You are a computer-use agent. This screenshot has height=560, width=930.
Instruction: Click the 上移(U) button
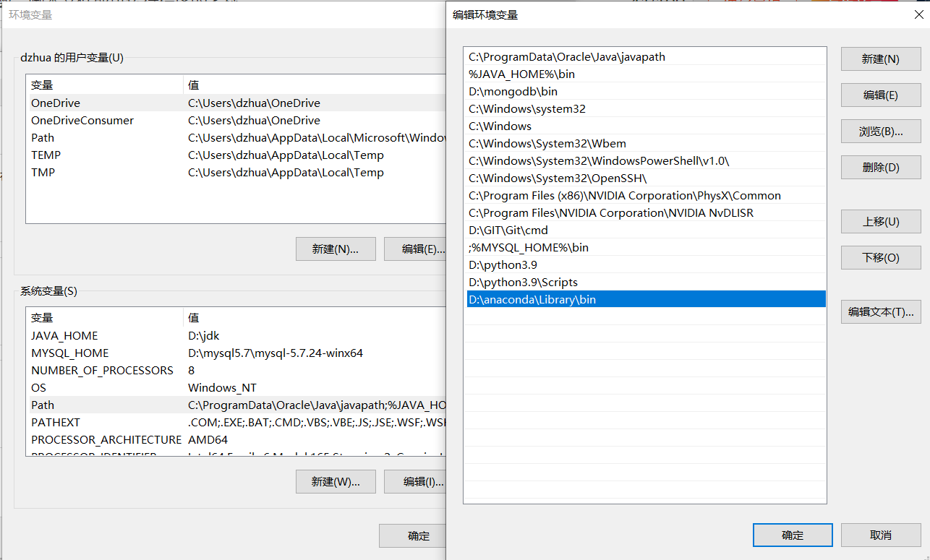point(881,222)
